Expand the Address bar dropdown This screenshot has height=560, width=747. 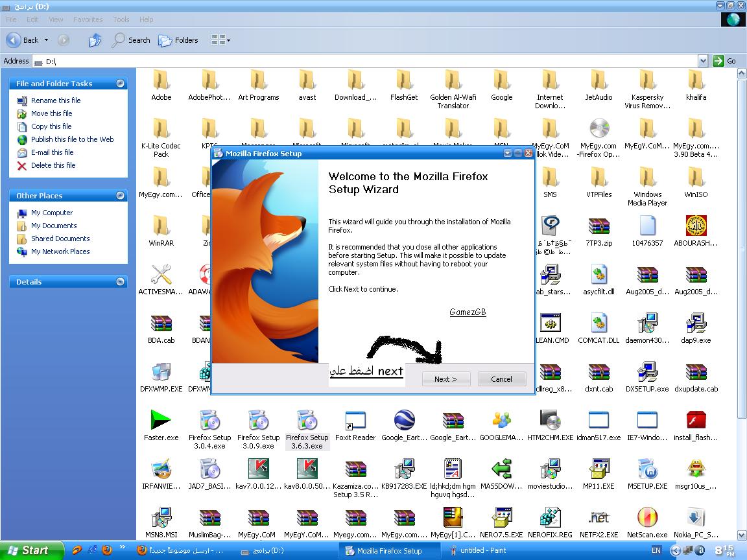[703, 61]
